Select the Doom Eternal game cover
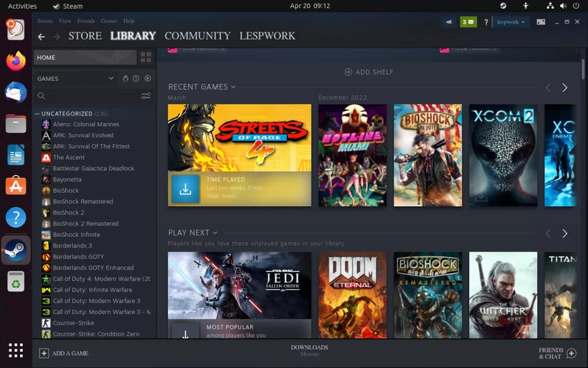Screen dimensions: 588x368 click(x=352, y=295)
